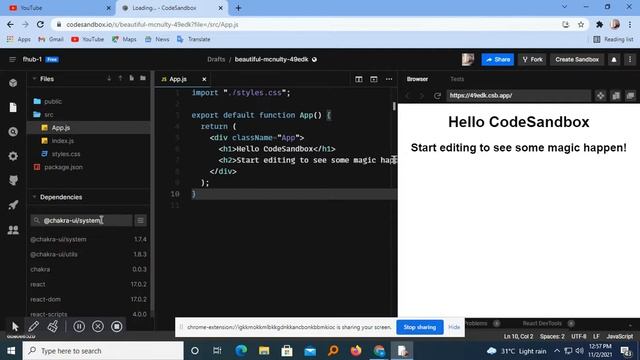Open the editor more options ellipsis
The width and height of the screenshot is (640, 360).
click(x=389, y=79)
